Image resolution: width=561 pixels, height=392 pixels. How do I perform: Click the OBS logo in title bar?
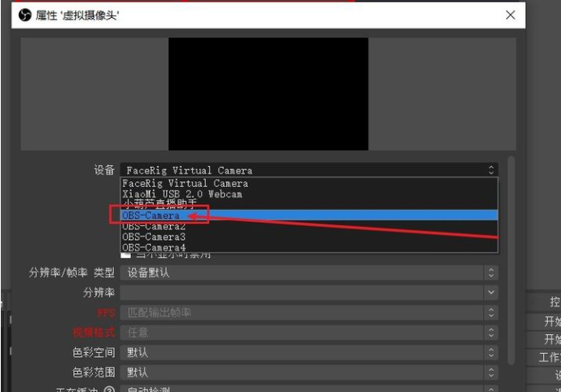tap(24, 15)
